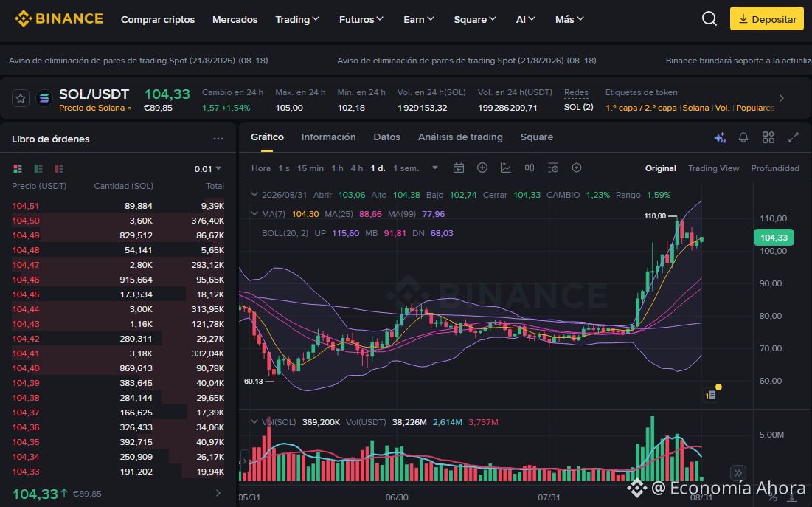Show only sell orders in order book

59,169
